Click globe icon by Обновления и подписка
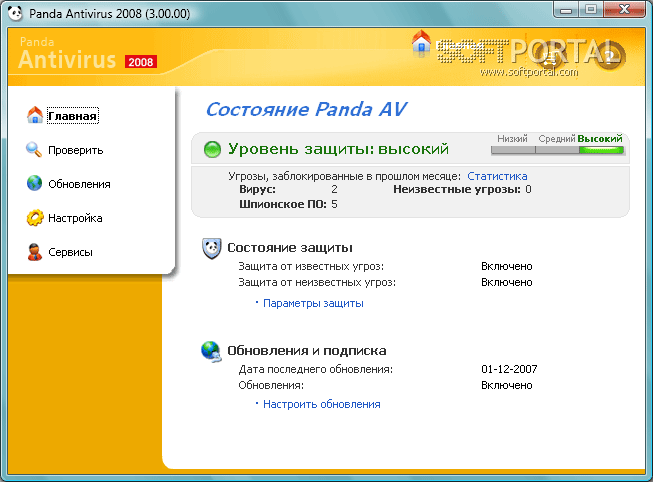Screen dimensions: 653x482 (211, 351)
